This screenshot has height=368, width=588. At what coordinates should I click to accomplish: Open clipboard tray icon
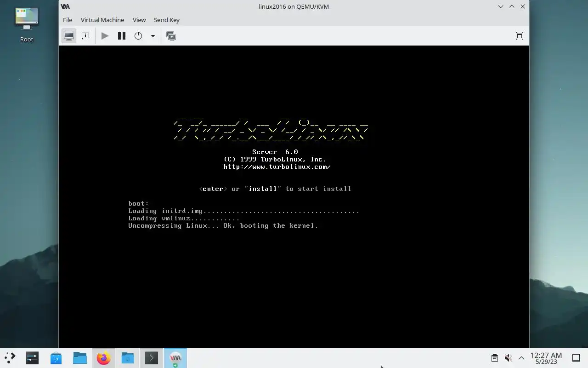[494, 358]
